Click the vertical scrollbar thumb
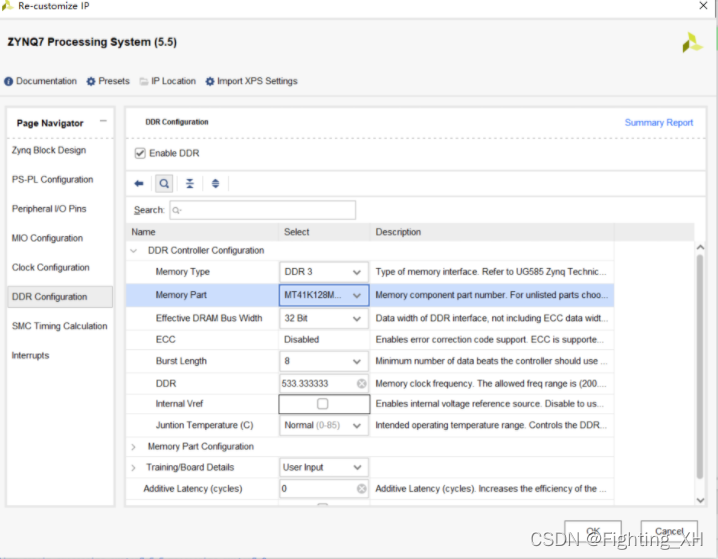Screen dimensions: 718x559 (700, 366)
